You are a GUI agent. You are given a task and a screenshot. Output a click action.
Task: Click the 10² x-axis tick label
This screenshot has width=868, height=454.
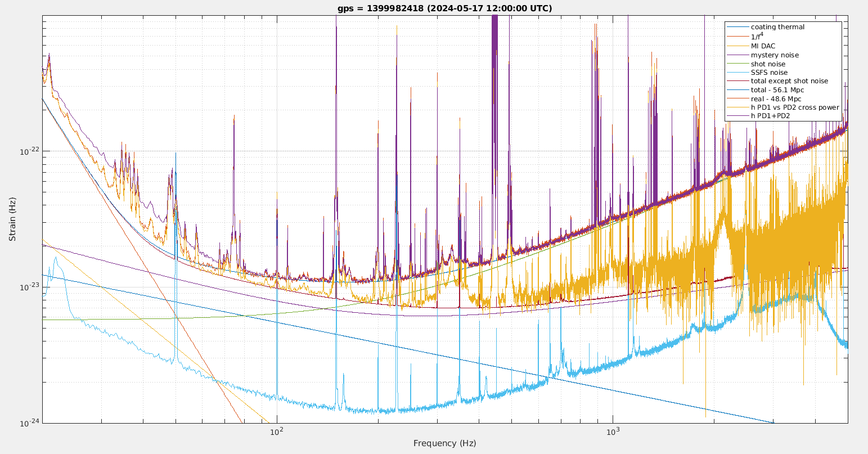point(276,432)
